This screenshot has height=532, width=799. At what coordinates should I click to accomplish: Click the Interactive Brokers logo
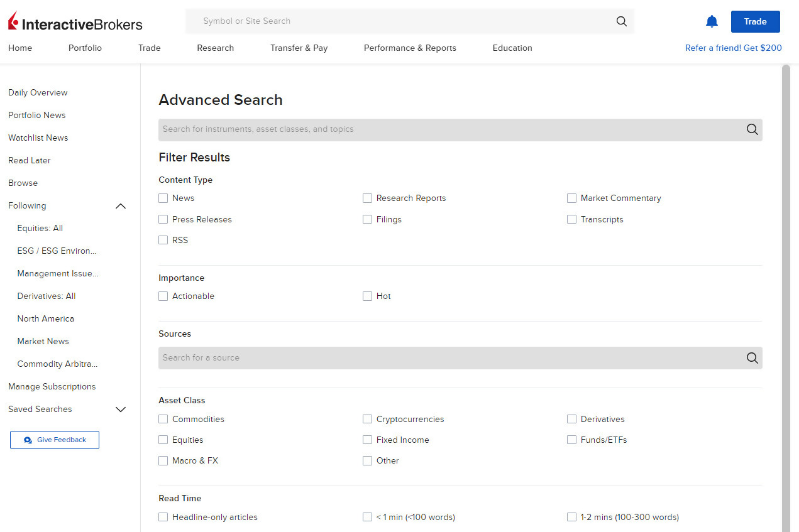[74, 21]
